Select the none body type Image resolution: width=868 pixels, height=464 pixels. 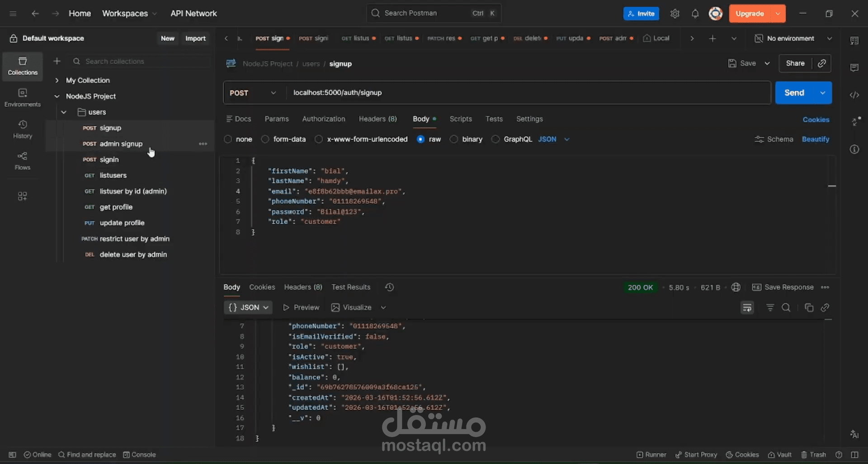tap(228, 139)
